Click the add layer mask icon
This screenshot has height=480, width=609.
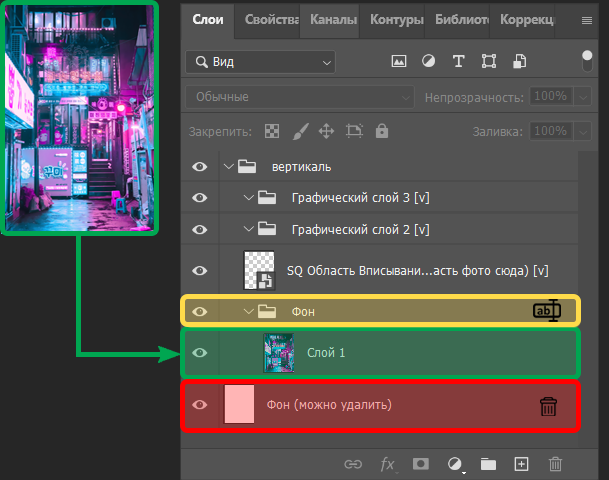[x=421, y=464]
